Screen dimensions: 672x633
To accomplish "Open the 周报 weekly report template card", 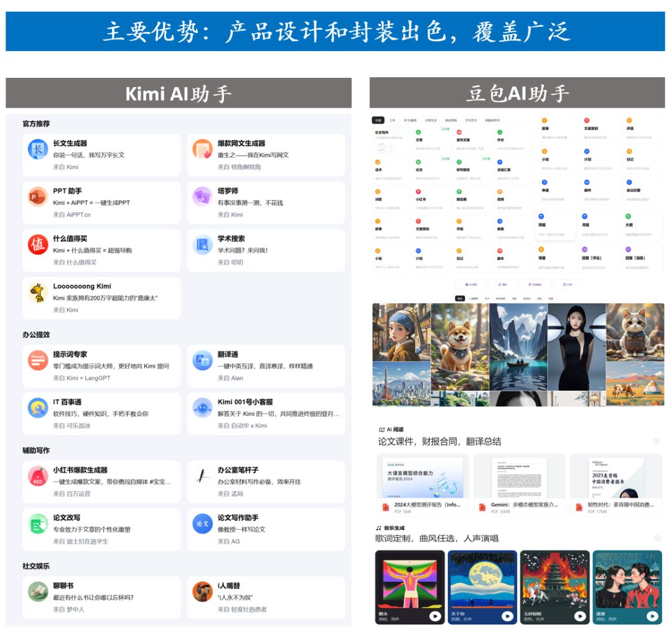I will [x=556, y=225].
